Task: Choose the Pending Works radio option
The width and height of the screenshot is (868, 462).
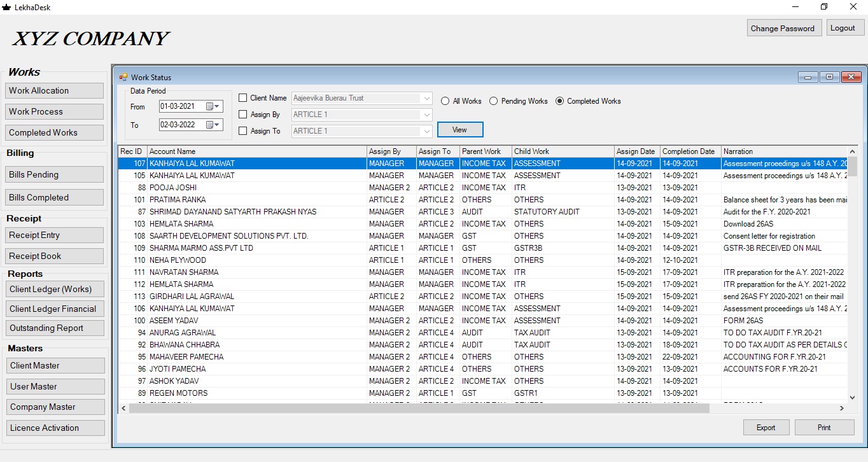Action: [494, 101]
